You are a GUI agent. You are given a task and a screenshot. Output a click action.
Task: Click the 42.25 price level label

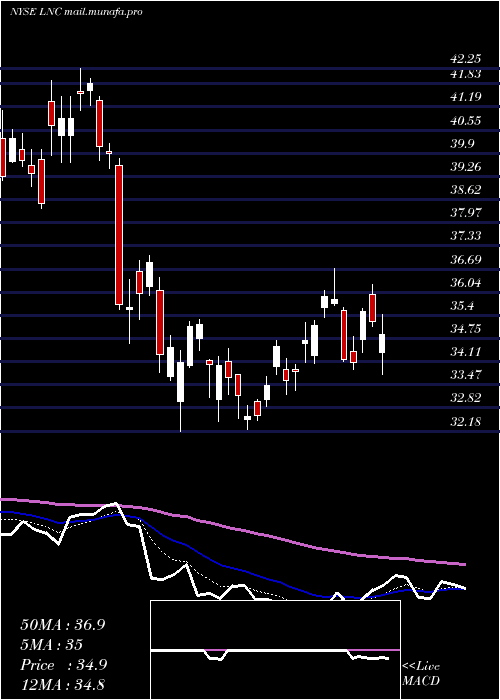coord(465,59)
